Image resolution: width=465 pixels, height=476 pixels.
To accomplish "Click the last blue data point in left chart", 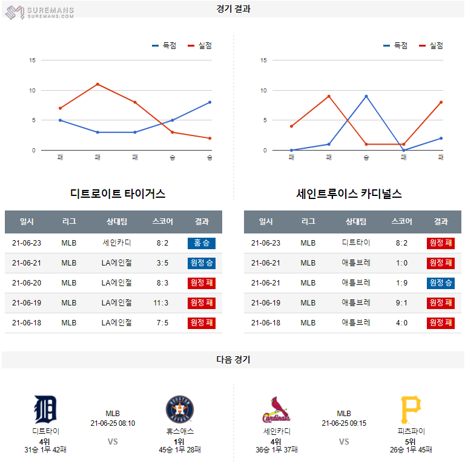I will coord(209,102).
